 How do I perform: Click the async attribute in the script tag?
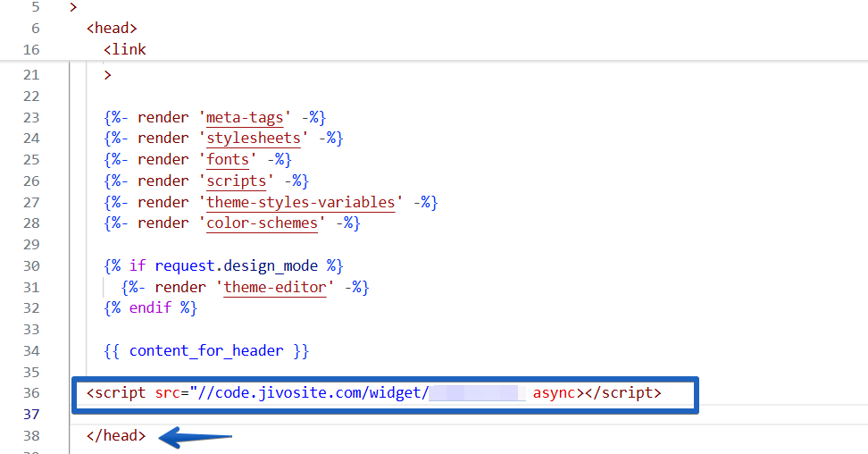(555, 393)
